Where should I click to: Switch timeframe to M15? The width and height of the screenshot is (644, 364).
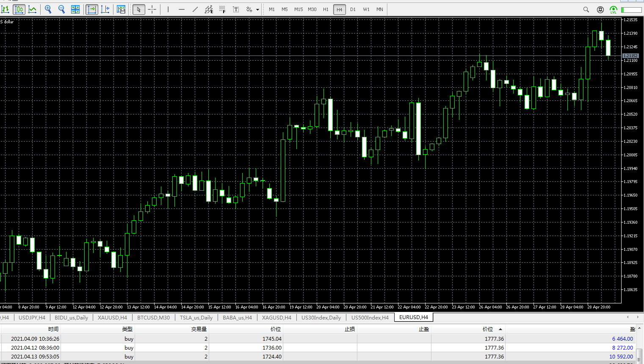tap(299, 9)
